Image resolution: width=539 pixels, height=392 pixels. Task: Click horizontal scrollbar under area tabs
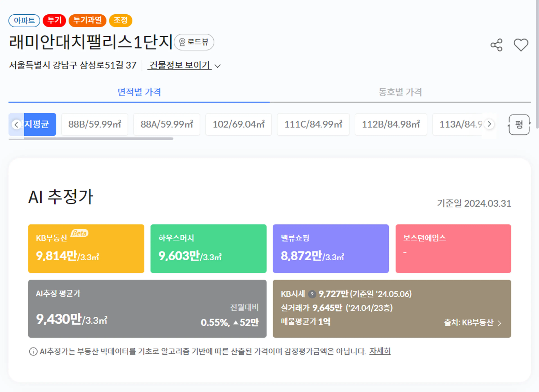[91, 139]
